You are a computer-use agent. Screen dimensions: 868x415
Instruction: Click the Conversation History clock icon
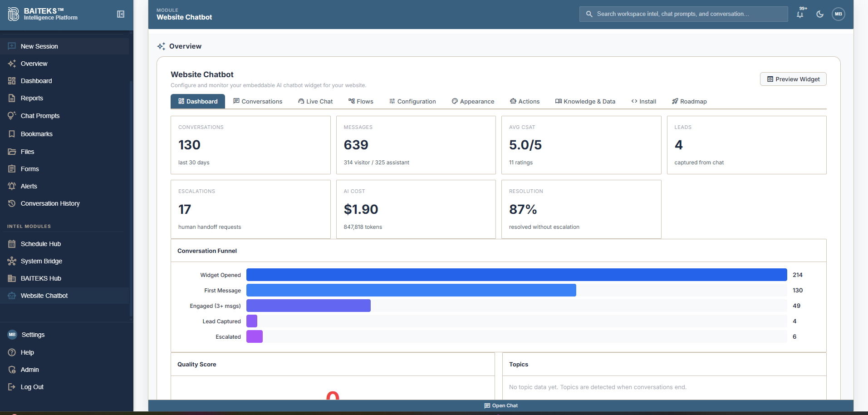(12, 203)
